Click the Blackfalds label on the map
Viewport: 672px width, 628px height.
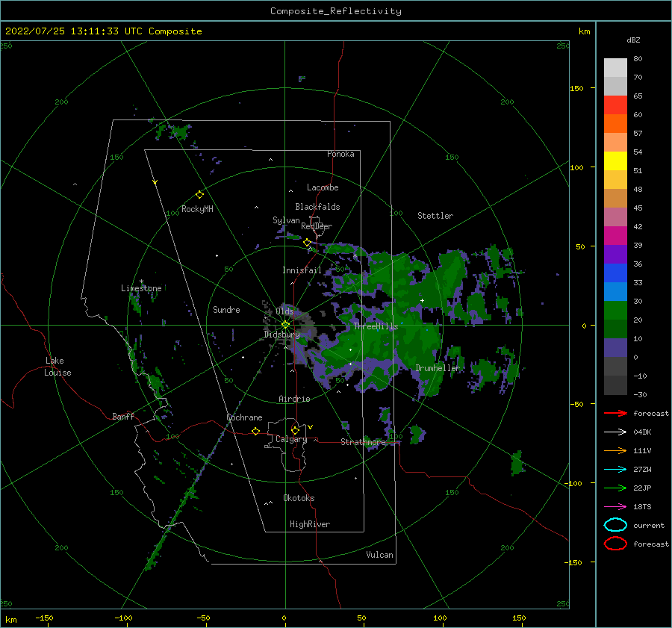point(317,207)
